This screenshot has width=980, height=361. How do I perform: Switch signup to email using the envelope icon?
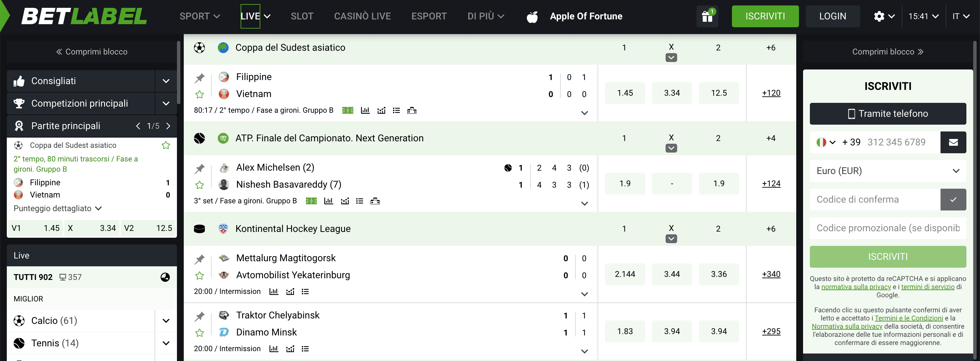click(953, 142)
